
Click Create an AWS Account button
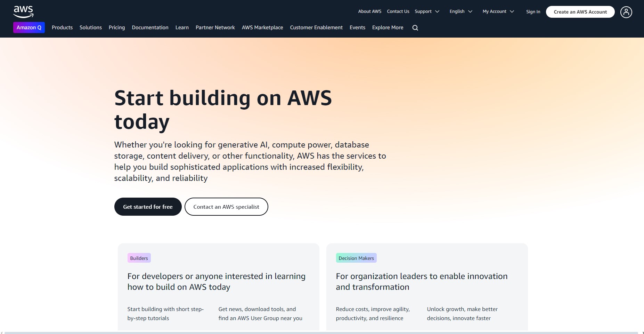580,12
